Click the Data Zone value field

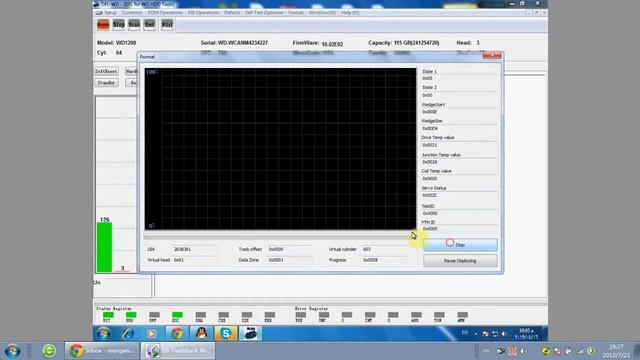289,260
